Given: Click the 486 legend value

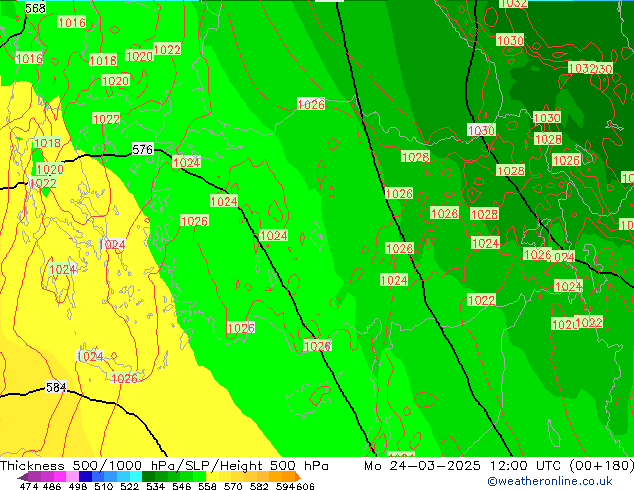Looking at the screenshot, I should (52, 486).
